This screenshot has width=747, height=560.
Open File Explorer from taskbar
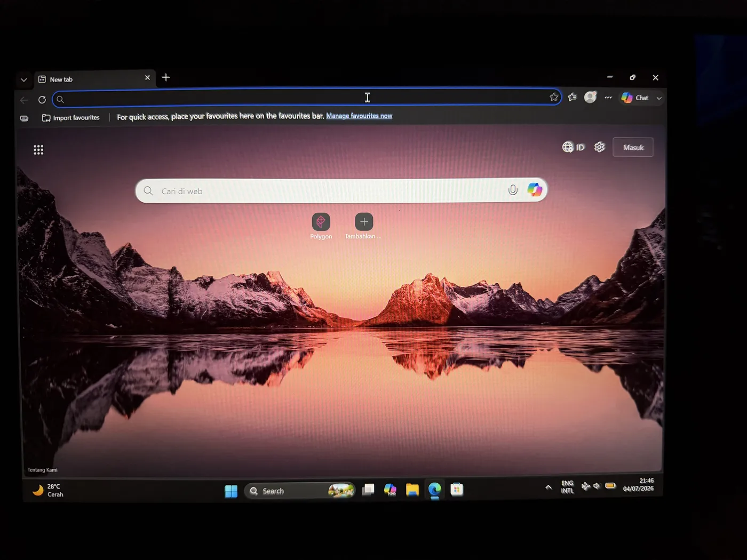412,490
